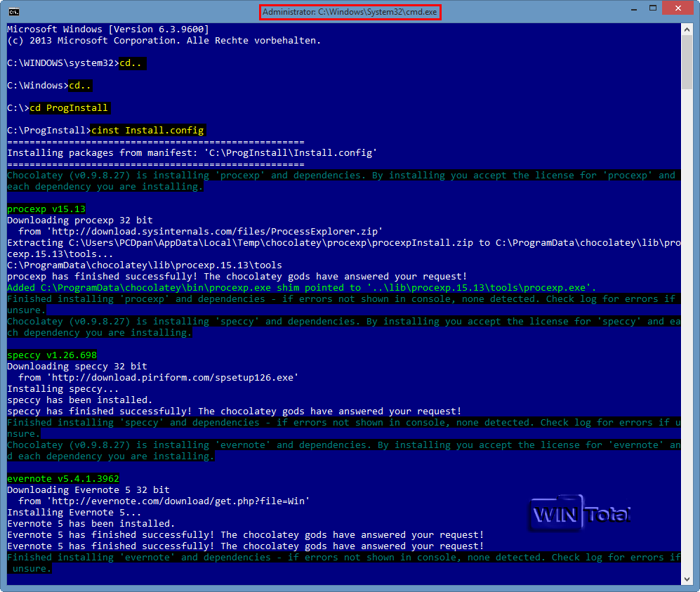
Task: Click the scrollbar down arrow
Action: click(x=687, y=579)
